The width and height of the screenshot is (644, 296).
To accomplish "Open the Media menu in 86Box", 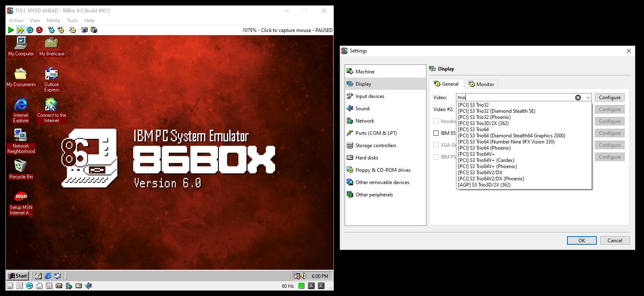I will (x=53, y=20).
